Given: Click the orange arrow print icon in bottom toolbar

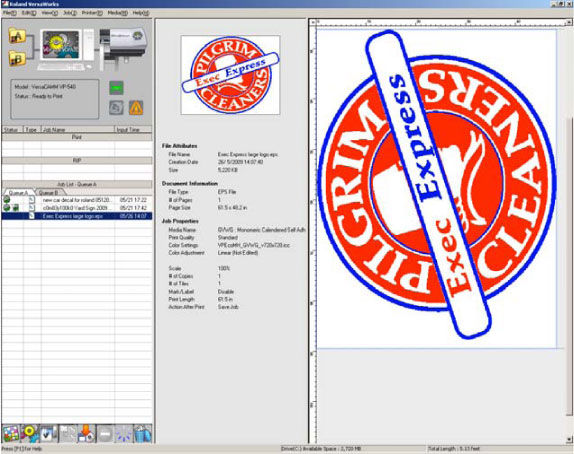Looking at the screenshot, I should tap(86, 433).
